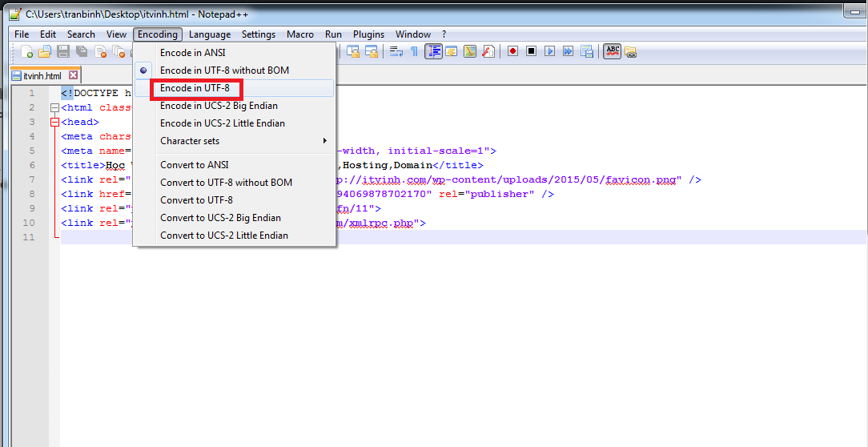
Task: Toggle the Show Indent Guide icon
Action: pos(433,52)
